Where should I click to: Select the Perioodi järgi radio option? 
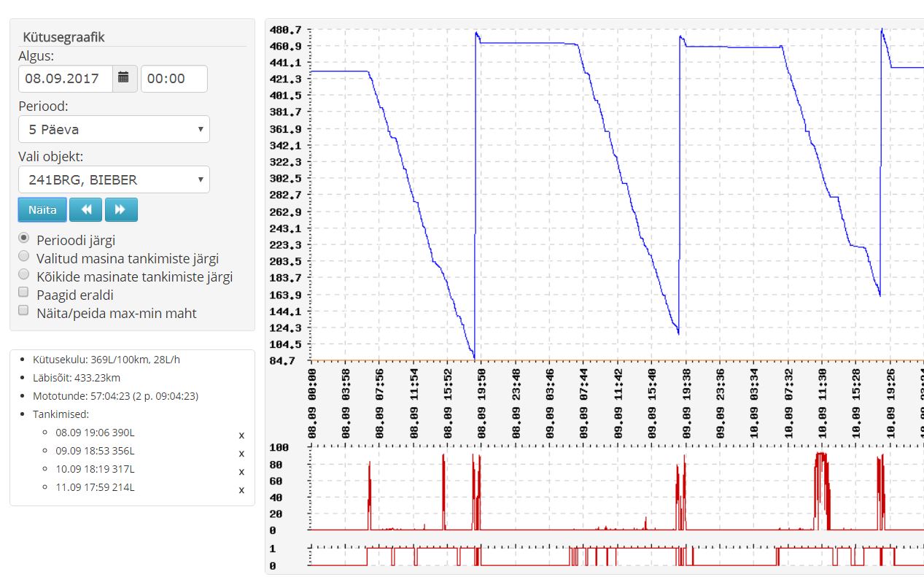pyautogui.click(x=24, y=238)
